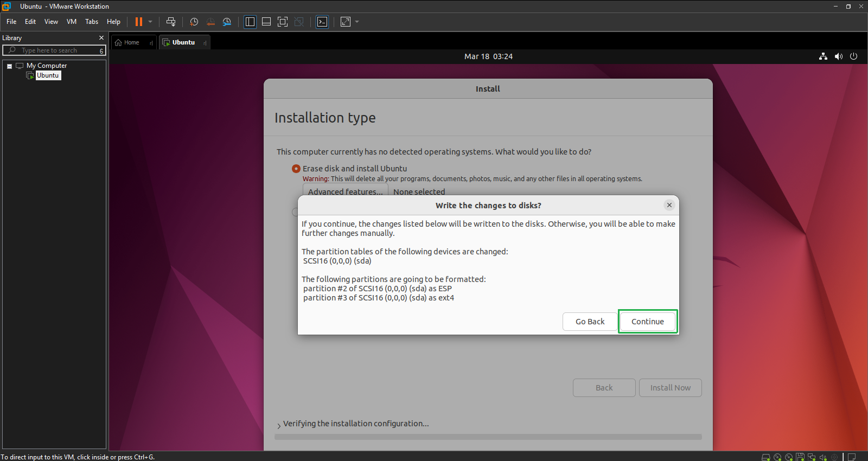
Task: Open the stretch guest dropdown arrow
Action: pos(357,22)
